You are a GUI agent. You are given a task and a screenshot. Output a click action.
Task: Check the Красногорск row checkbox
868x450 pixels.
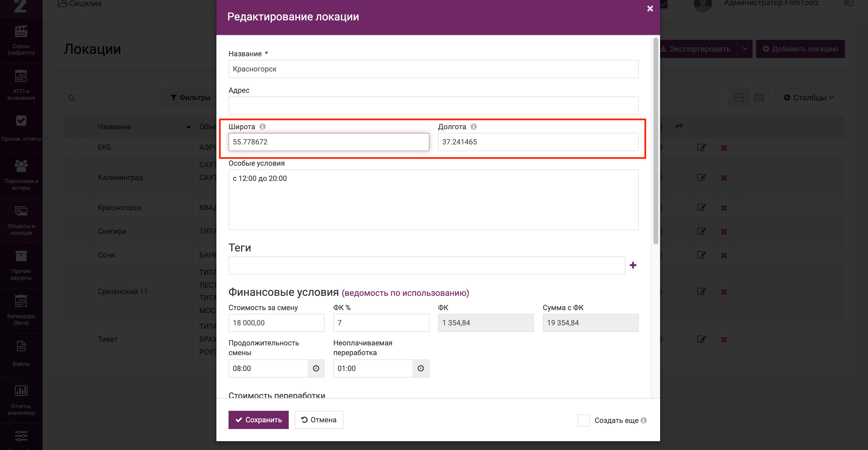(x=76, y=208)
